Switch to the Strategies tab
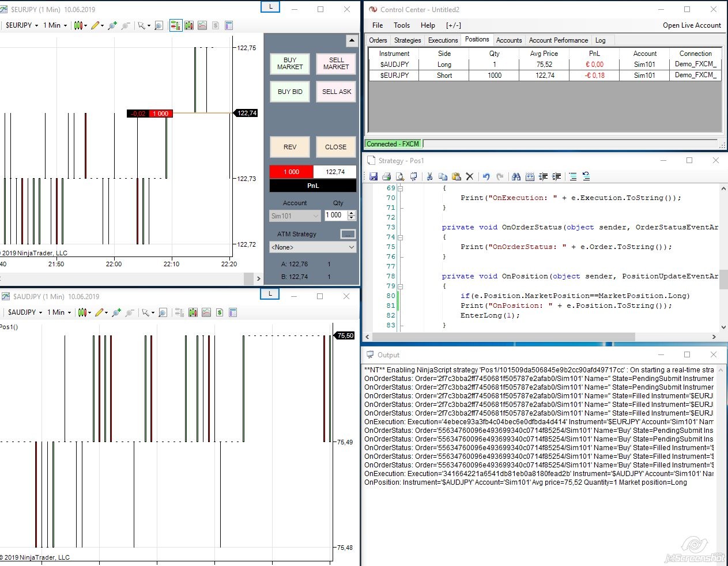The height and width of the screenshot is (566, 728). click(x=408, y=40)
